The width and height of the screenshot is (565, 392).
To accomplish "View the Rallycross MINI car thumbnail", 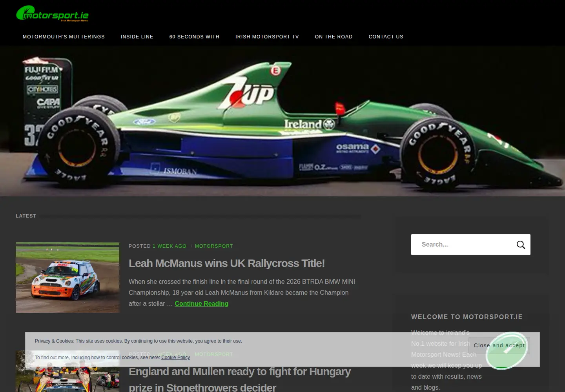I will point(67,278).
